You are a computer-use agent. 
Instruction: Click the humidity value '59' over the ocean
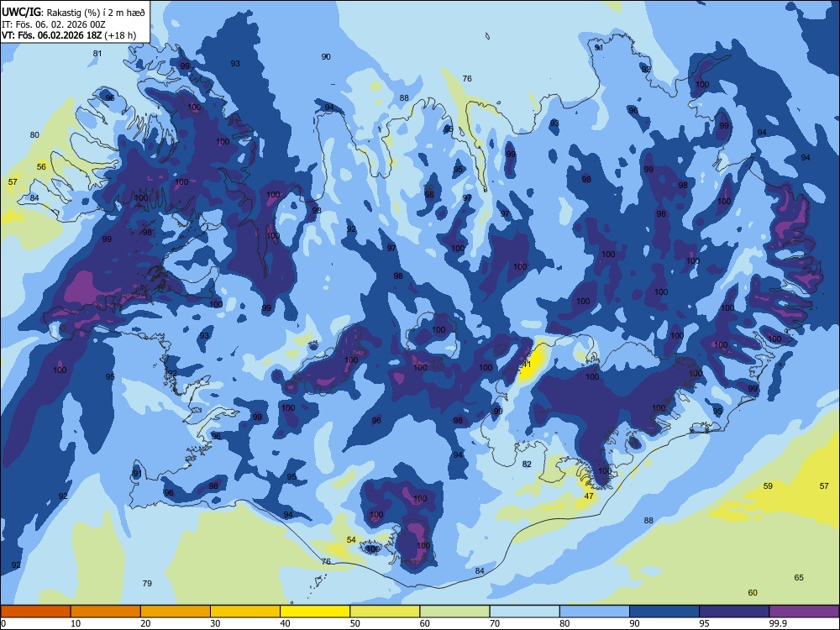coord(768,486)
